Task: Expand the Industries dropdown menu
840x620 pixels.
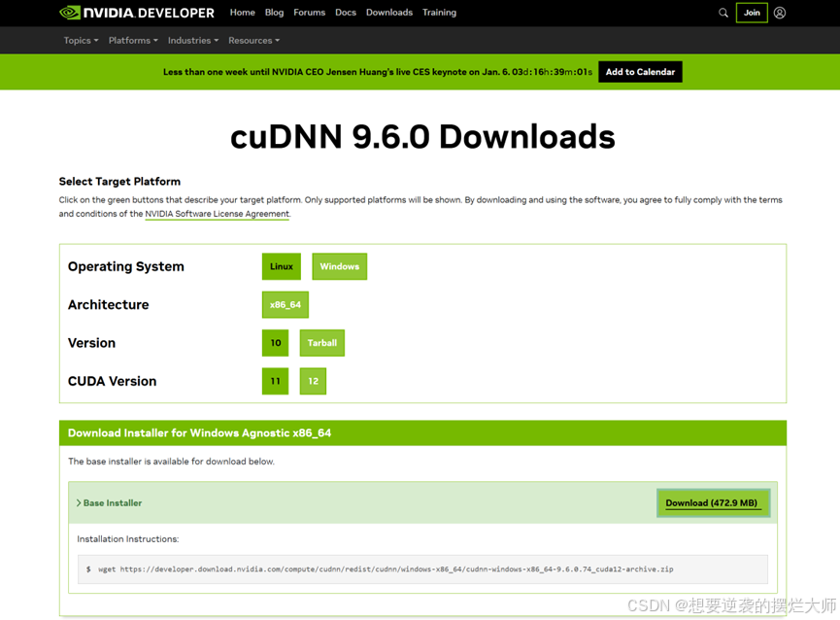Action: (193, 41)
